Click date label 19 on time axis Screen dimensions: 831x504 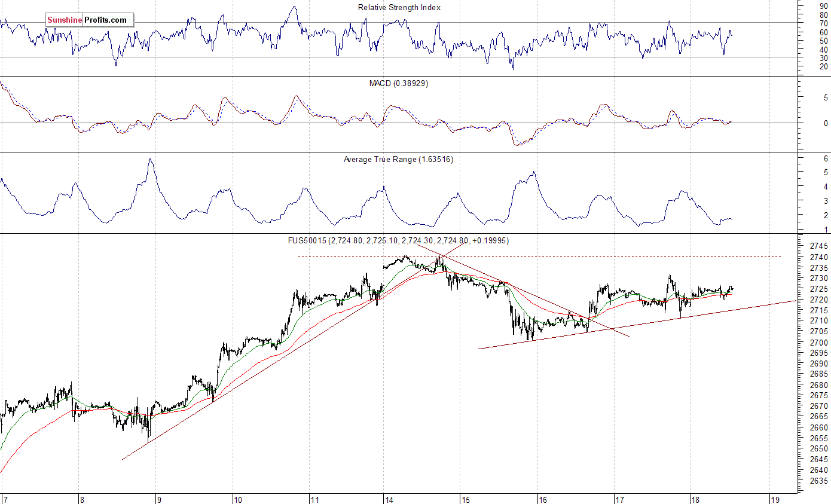774,499
